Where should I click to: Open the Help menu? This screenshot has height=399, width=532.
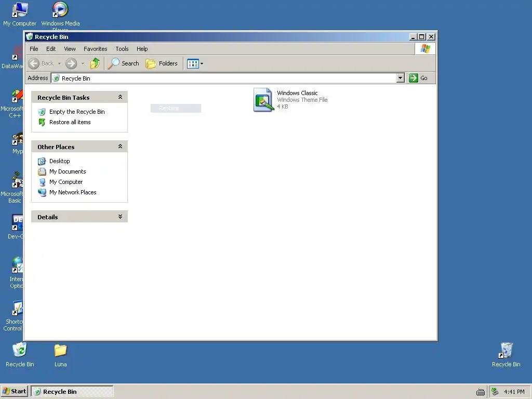pos(142,49)
